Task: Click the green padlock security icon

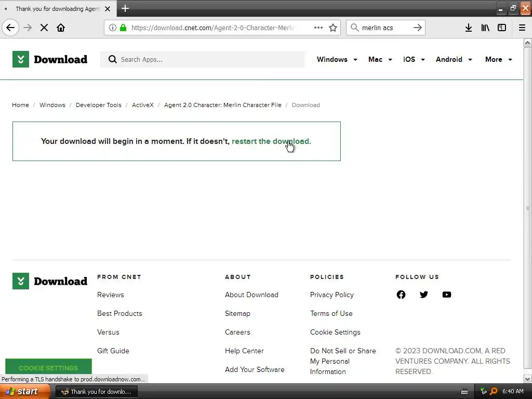Action: pyautogui.click(x=123, y=28)
